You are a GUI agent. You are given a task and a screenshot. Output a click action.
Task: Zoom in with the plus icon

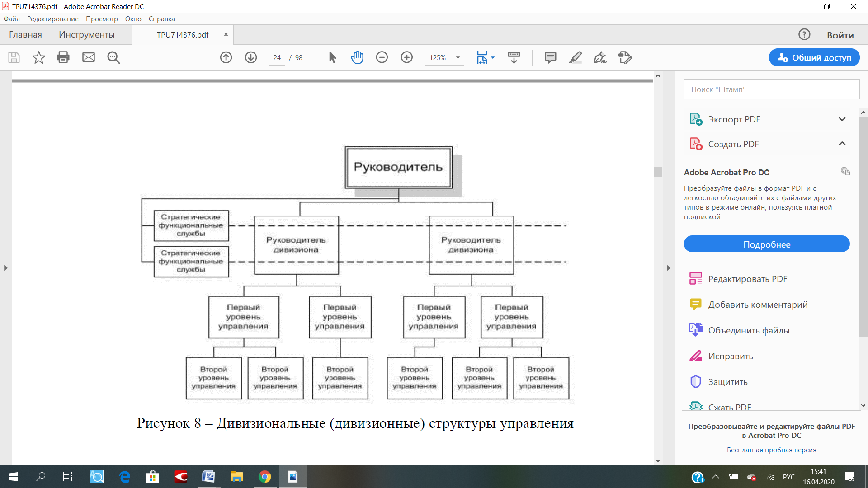pyautogui.click(x=407, y=57)
